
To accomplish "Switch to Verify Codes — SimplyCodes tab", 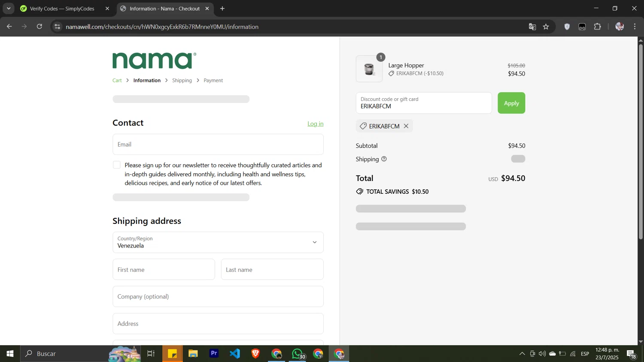I will [63, 9].
